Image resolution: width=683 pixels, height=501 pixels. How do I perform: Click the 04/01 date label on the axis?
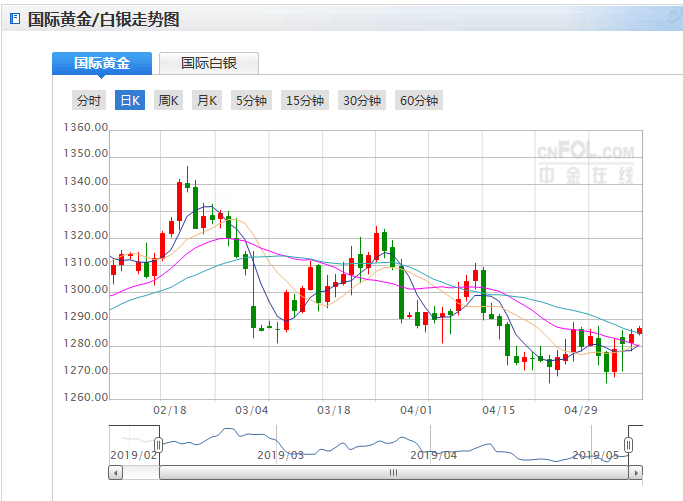click(416, 410)
